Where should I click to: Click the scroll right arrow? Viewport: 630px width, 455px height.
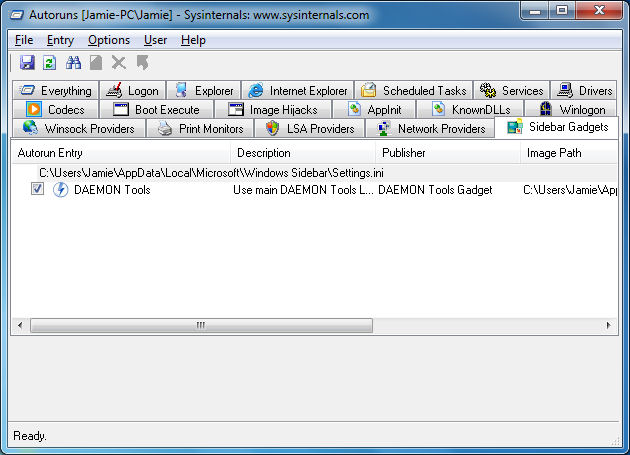click(x=608, y=325)
